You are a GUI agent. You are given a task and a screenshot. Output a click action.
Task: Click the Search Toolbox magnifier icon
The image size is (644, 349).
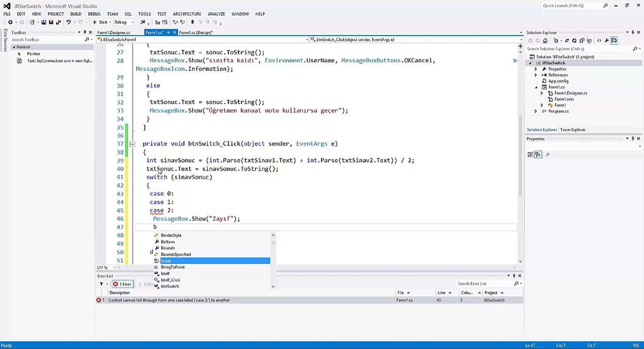tap(87, 40)
